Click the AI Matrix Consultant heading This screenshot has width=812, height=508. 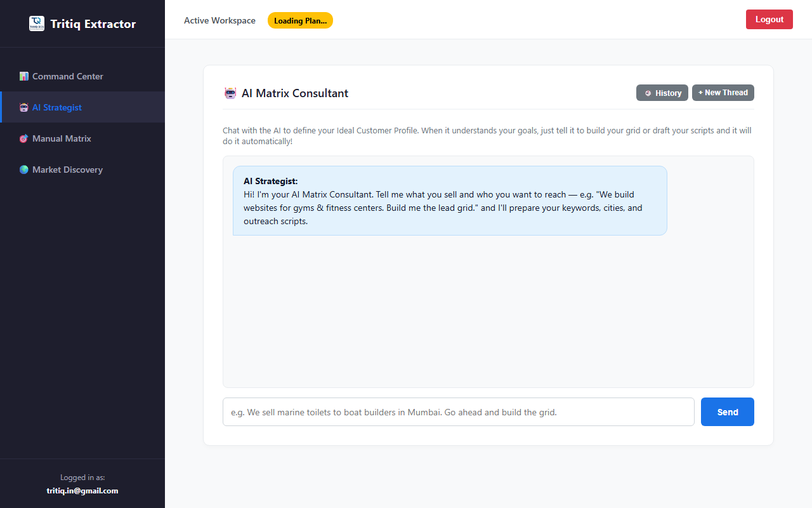[295, 93]
